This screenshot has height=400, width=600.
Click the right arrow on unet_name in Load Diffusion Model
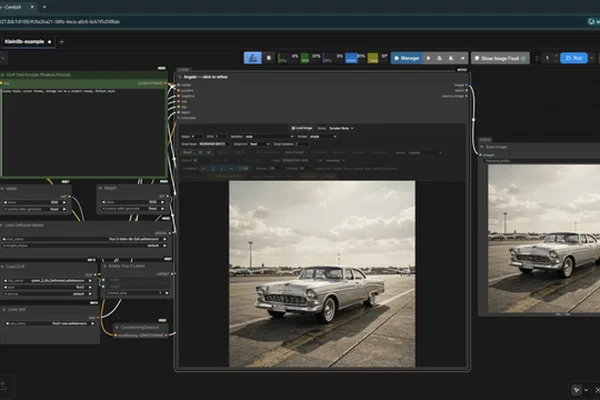(165, 239)
